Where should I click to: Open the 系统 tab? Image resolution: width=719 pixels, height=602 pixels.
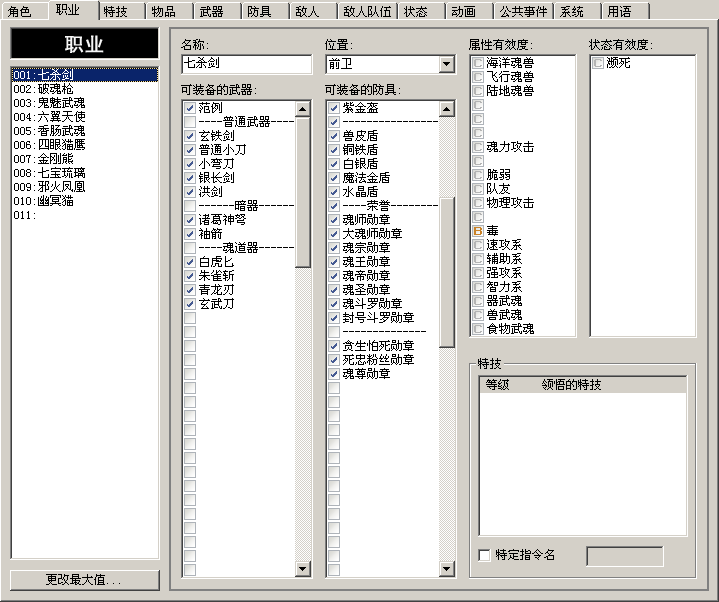point(577,11)
